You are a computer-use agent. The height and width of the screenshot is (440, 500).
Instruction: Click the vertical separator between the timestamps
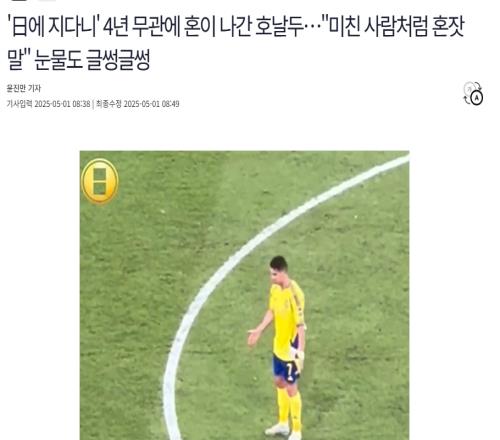93,104
